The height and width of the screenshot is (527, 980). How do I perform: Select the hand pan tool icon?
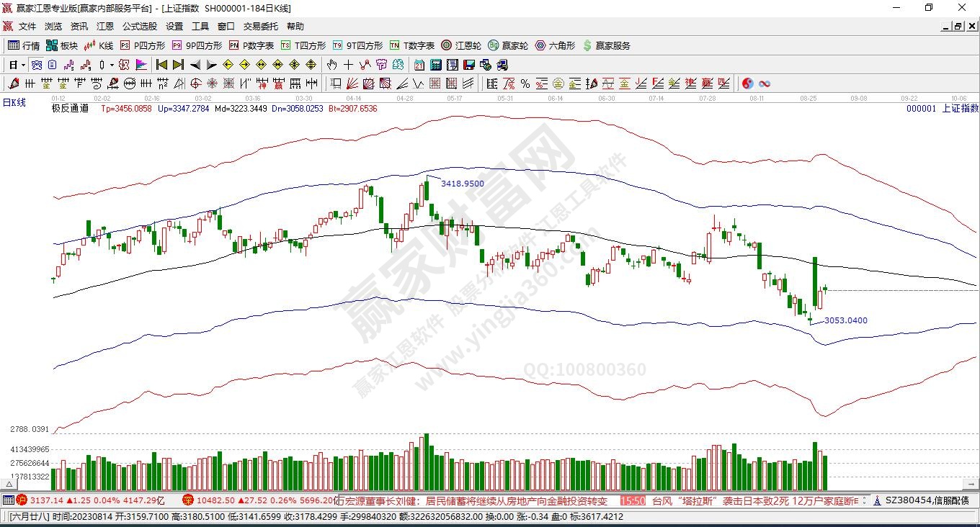coord(332,65)
